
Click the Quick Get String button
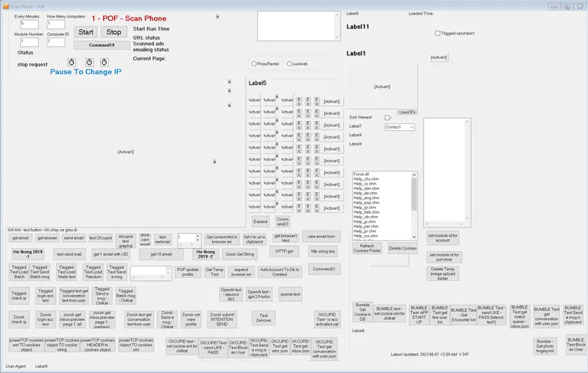[x=240, y=254]
